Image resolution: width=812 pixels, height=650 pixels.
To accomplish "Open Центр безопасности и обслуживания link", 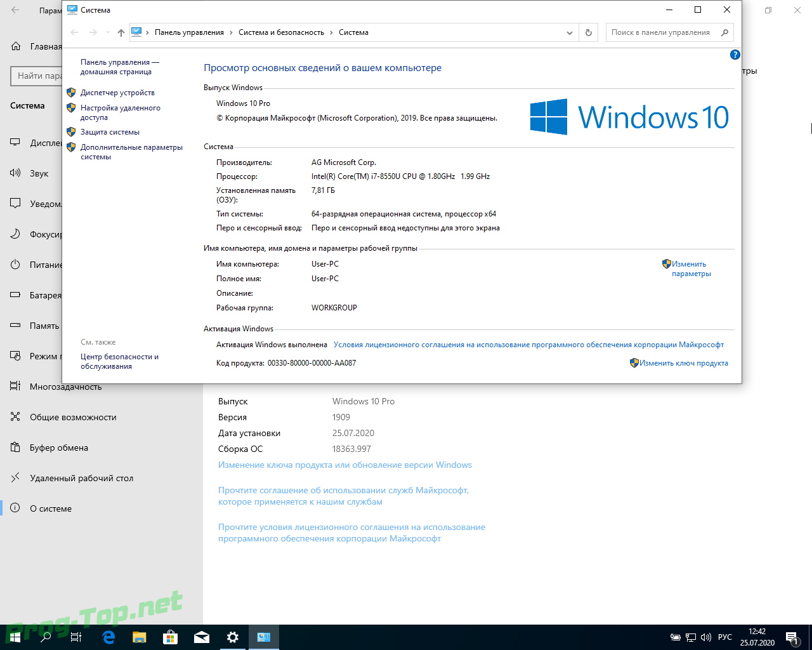I will tap(119, 361).
